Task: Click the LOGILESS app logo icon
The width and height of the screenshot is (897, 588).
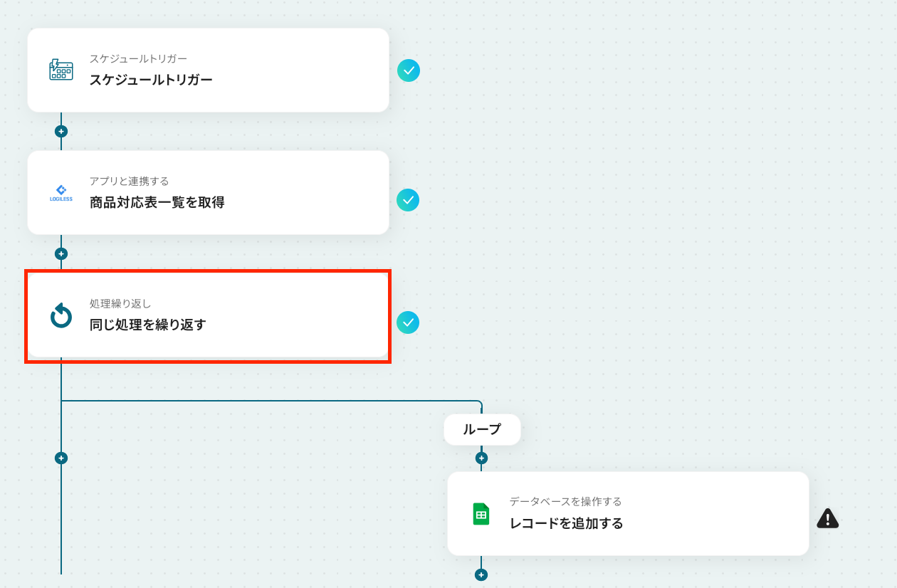Action: tap(61, 193)
